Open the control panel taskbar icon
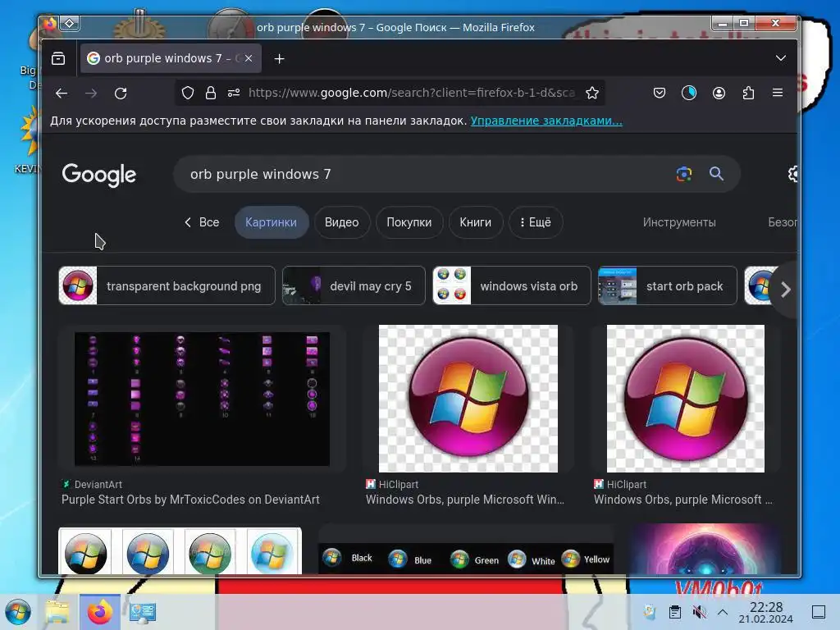This screenshot has height=630, width=840. [x=143, y=612]
